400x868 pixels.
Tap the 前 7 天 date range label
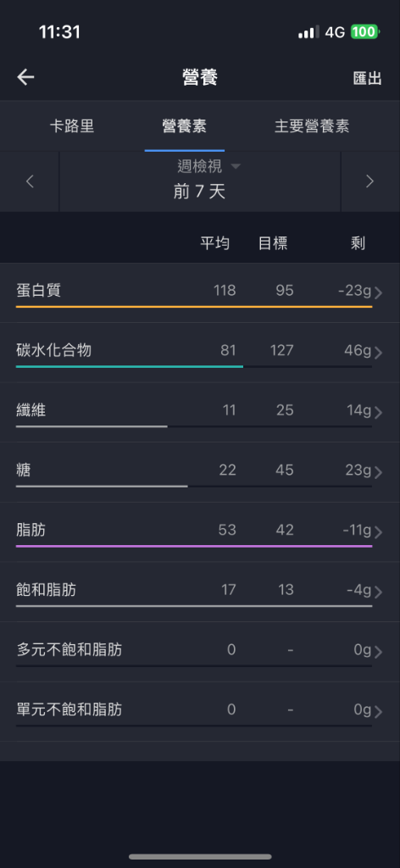pos(199,192)
